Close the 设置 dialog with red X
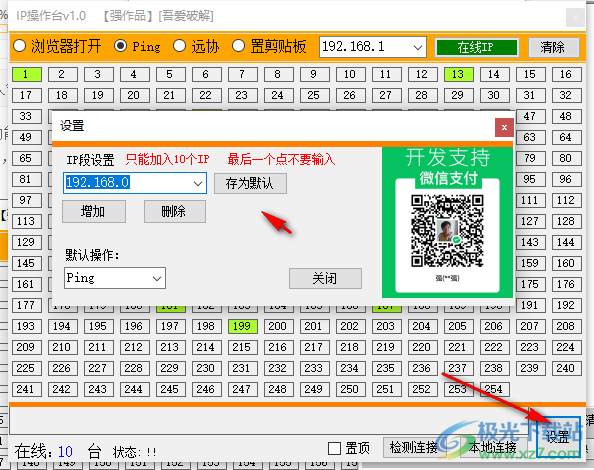 pos(504,127)
